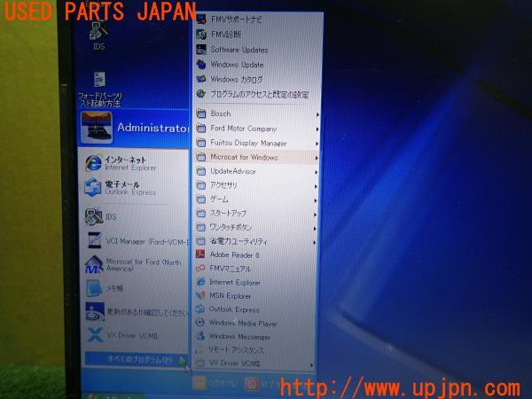
Task: Expand Microcat for Windows submenu arrow
Action: coord(317,158)
